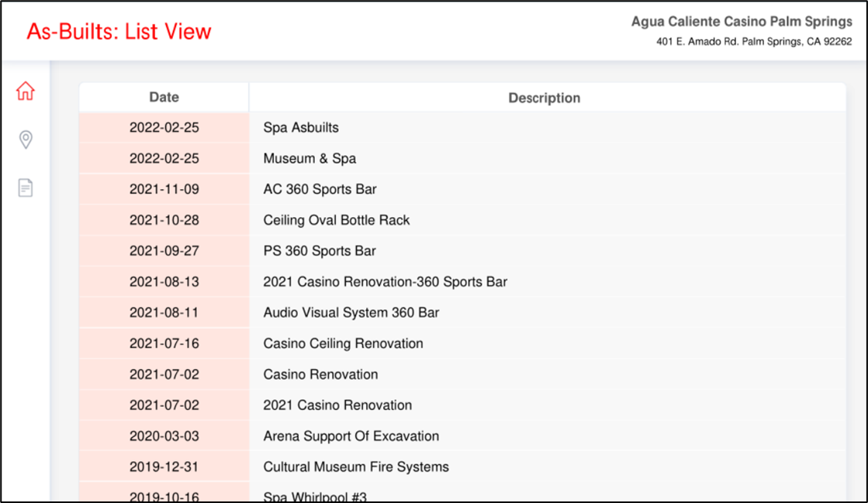
Task: Click date cell 2021-11-09
Action: [x=164, y=189]
